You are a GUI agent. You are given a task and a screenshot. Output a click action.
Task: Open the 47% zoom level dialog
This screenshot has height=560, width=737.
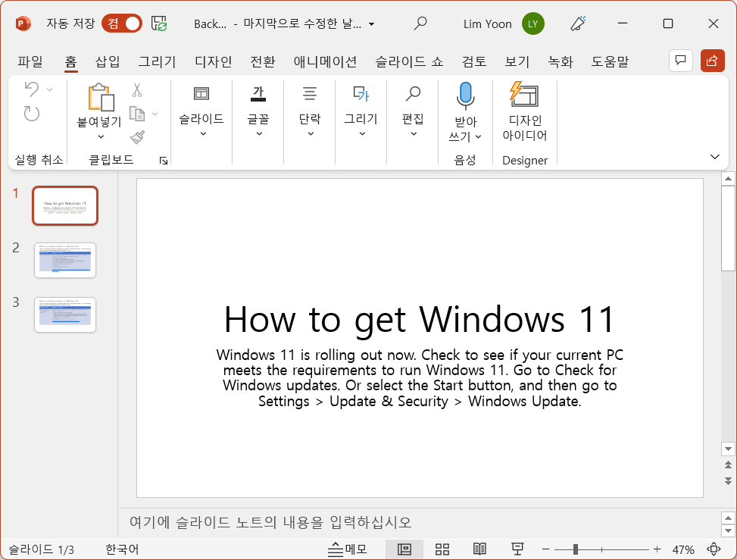[x=683, y=549]
